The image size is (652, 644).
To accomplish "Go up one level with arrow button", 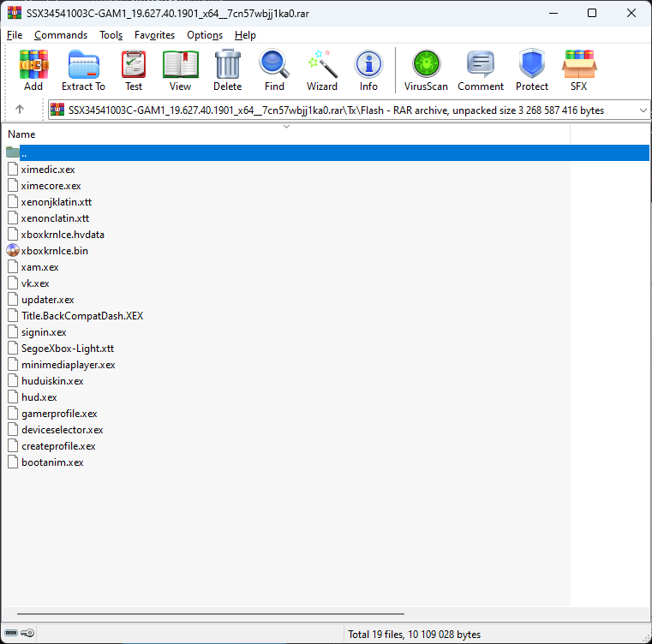I will (x=20, y=110).
